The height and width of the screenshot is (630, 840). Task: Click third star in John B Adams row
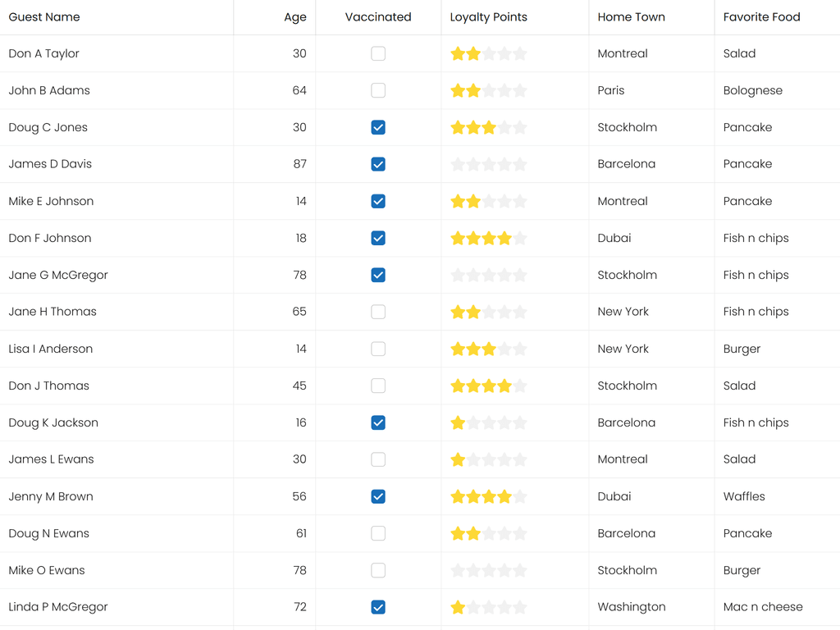pyautogui.click(x=489, y=91)
